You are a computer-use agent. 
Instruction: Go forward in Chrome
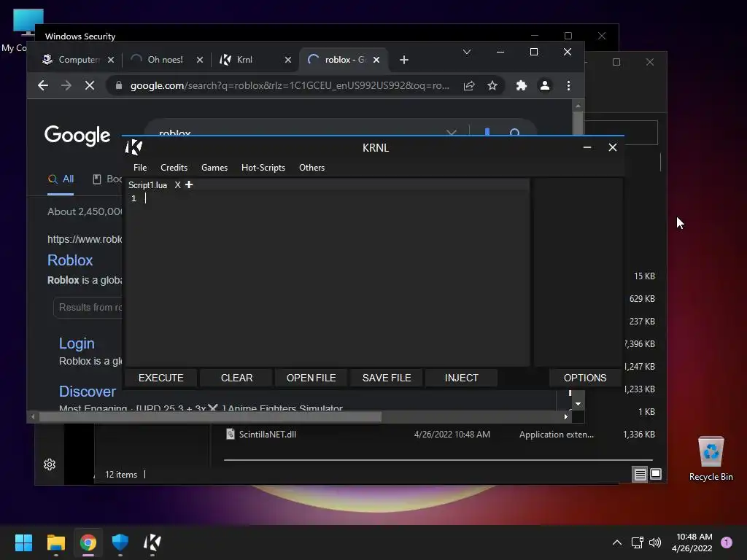point(66,85)
